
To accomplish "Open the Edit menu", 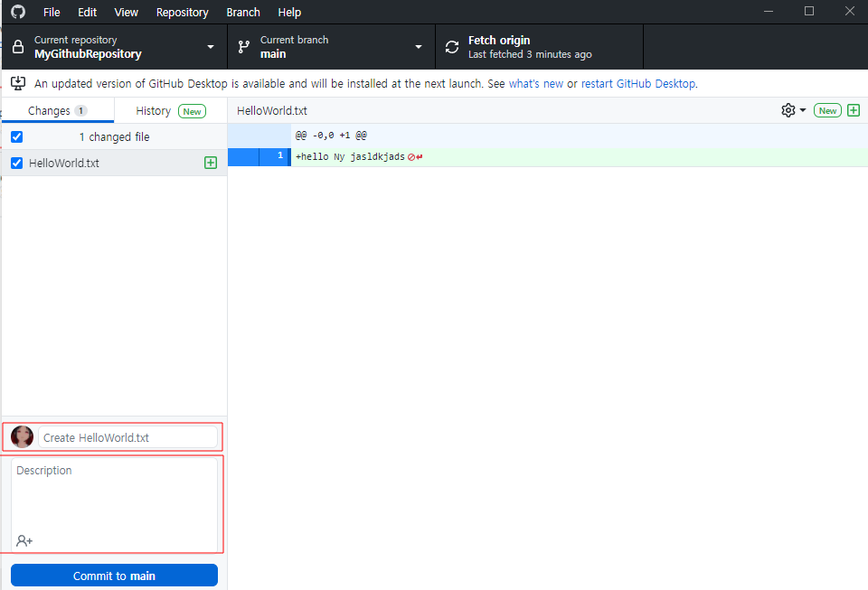I will pyautogui.click(x=88, y=12).
